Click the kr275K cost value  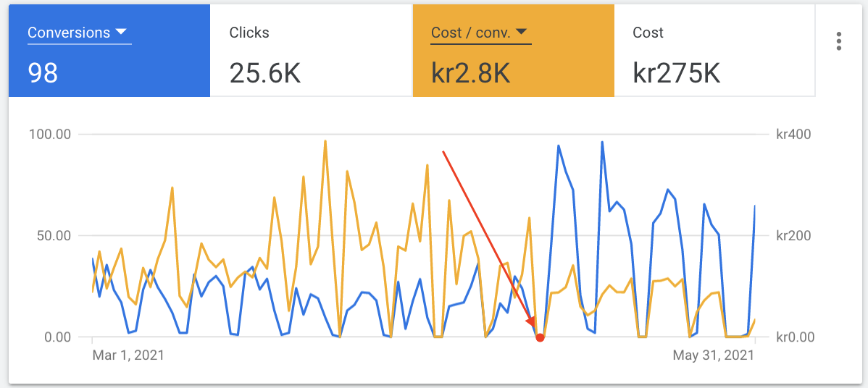(677, 72)
